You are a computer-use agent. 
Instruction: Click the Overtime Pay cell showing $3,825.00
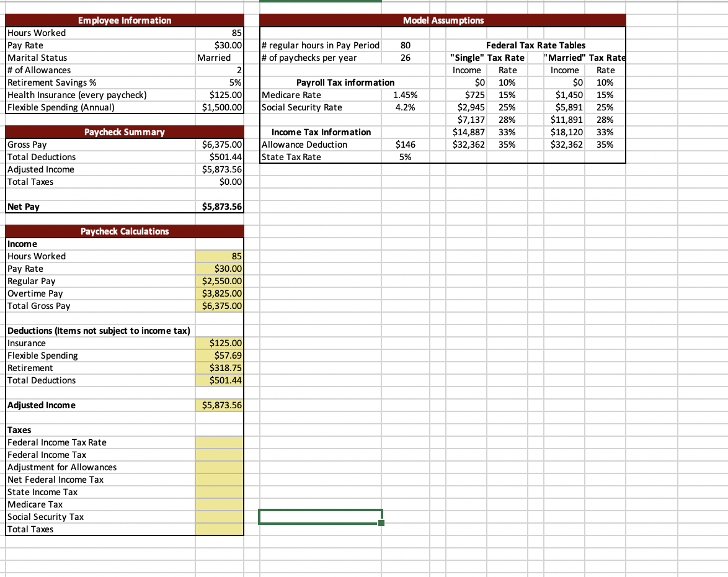[x=219, y=293]
